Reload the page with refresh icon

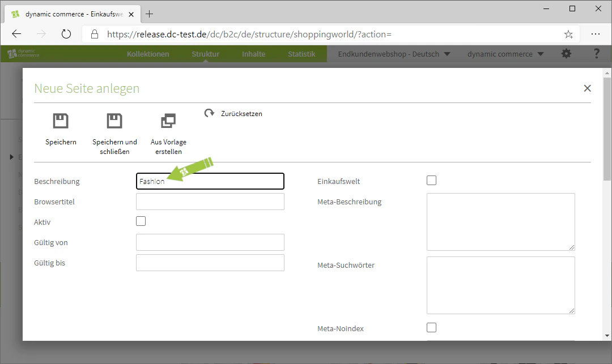pos(66,34)
